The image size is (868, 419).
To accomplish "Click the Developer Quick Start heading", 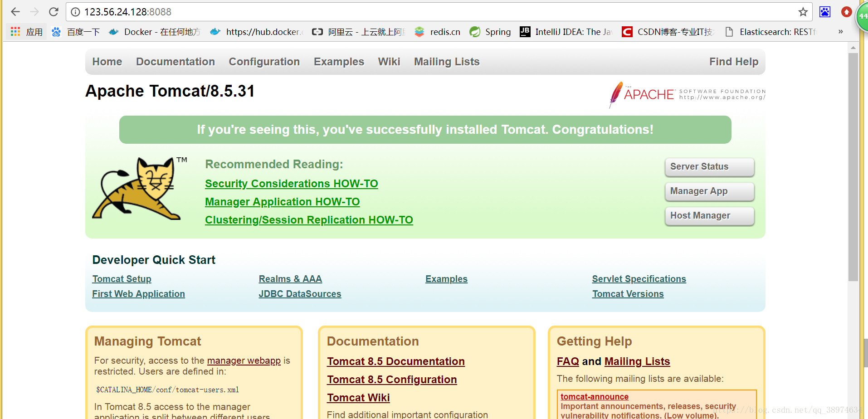I will 154,260.
